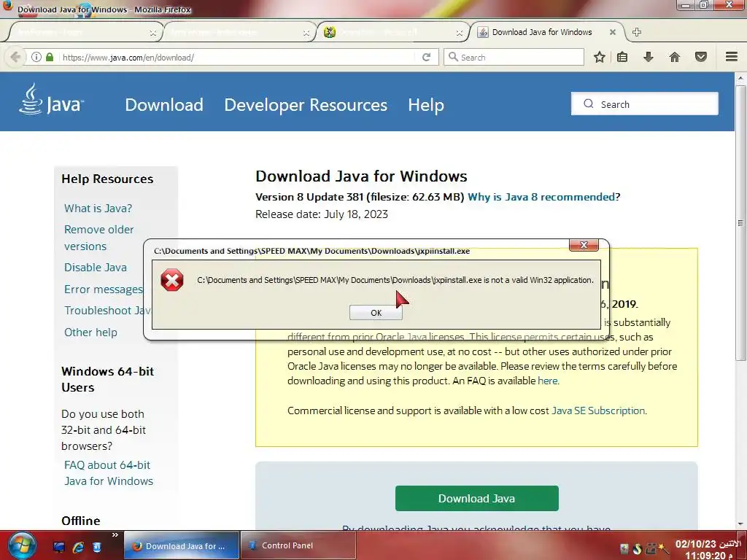Open the FAQ 'here' link
The height and width of the screenshot is (560, 747).
(x=547, y=381)
